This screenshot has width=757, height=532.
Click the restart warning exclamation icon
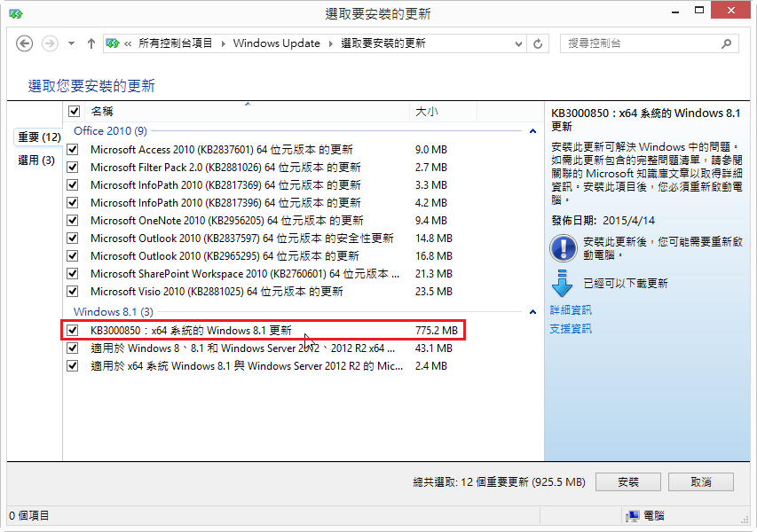pos(564,247)
